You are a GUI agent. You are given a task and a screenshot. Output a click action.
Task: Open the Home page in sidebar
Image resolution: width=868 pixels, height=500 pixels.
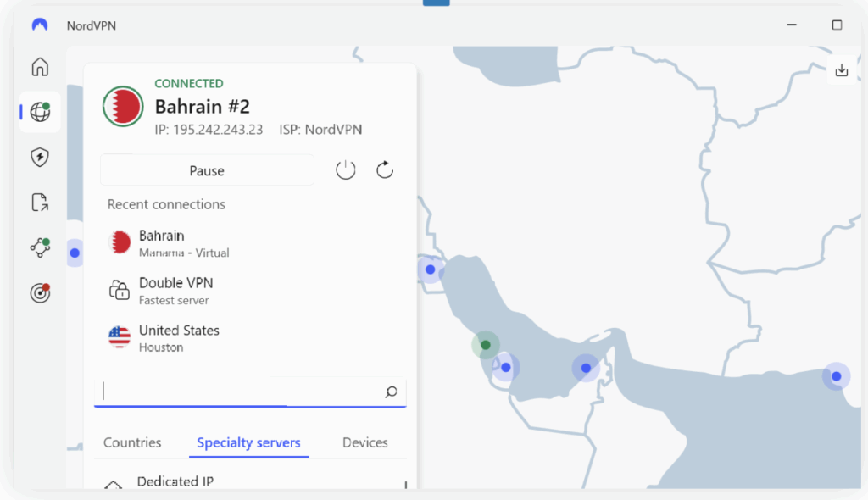[x=40, y=67]
